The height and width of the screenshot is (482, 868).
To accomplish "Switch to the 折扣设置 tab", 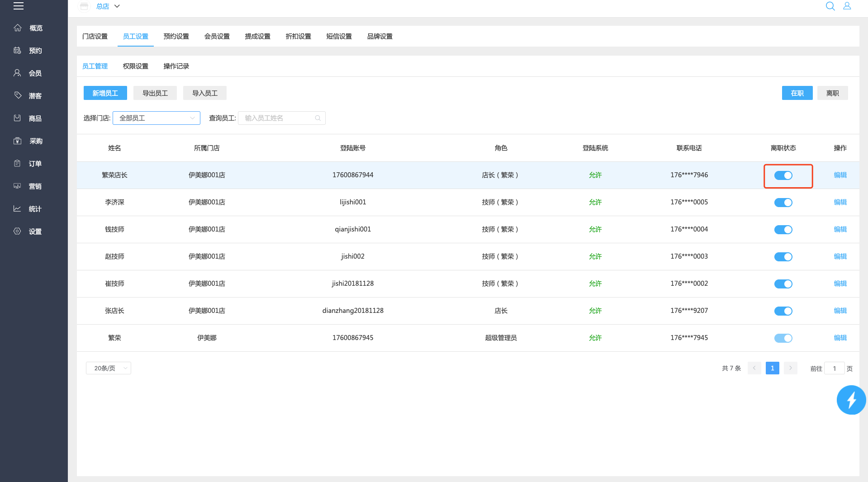I will (x=299, y=36).
